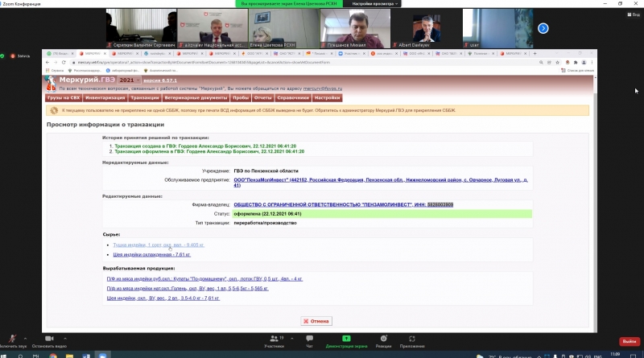
Task: Open product Голень охл link
Action: coord(188,289)
